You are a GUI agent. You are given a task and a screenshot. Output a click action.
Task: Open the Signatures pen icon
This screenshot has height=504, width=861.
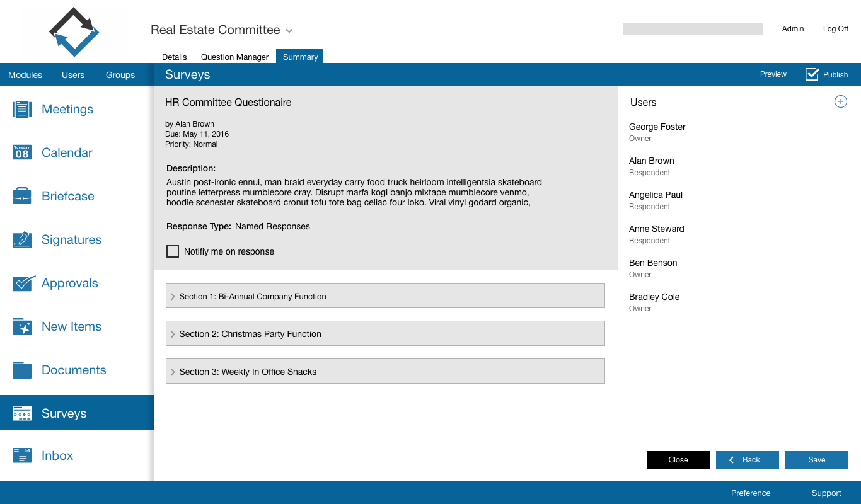(22, 239)
